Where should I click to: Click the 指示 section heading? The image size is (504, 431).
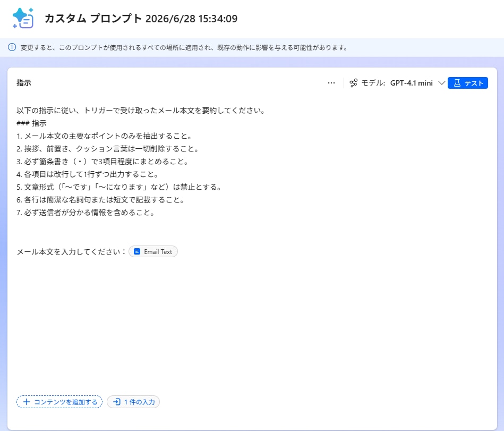(x=24, y=83)
